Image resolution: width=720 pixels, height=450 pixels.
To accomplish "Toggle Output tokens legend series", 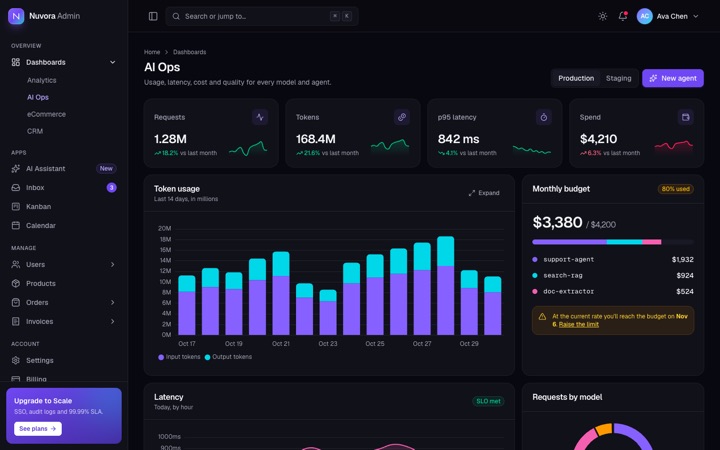I will pyautogui.click(x=228, y=357).
